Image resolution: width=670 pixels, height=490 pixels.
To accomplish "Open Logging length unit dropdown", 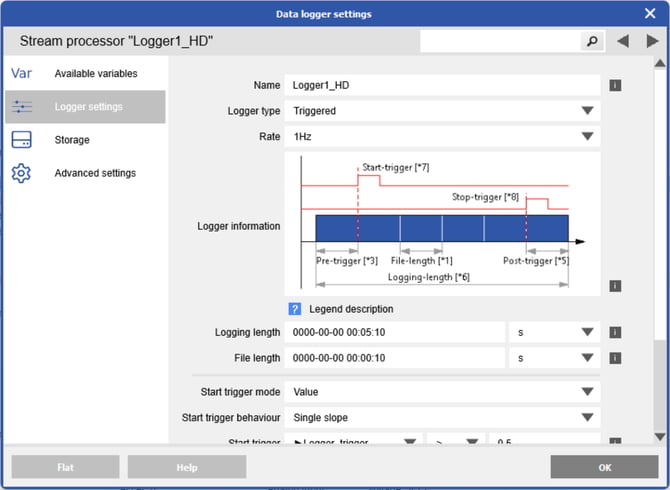I will tap(554, 332).
